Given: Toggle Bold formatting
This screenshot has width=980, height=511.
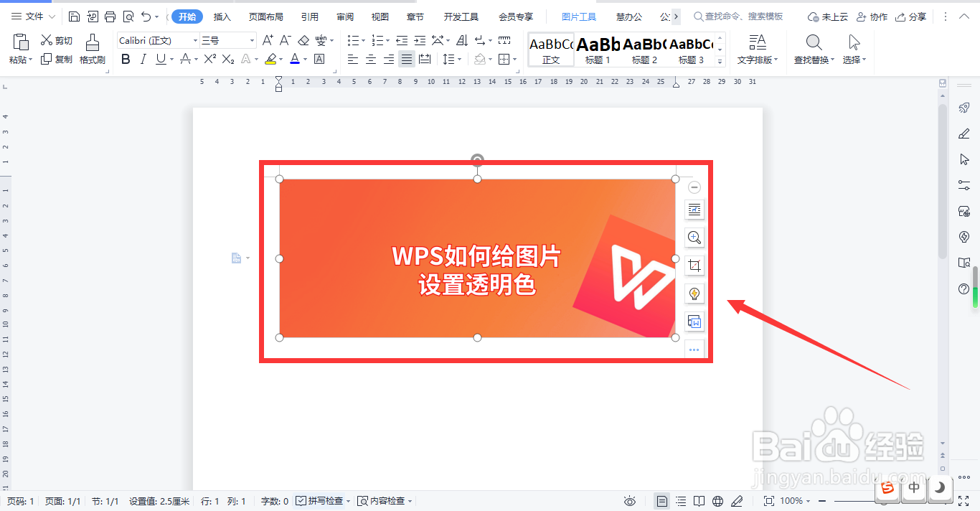Looking at the screenshot, I should tap(126, 59).
